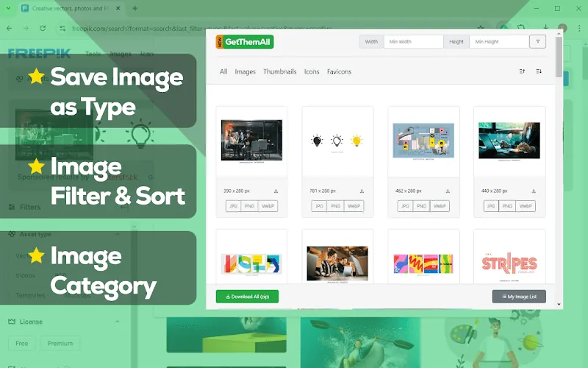Viewport: 588px width, 368px height.
Task: Focus the Min Height input field
Action: pyautogui.click(x=499, y=42)
